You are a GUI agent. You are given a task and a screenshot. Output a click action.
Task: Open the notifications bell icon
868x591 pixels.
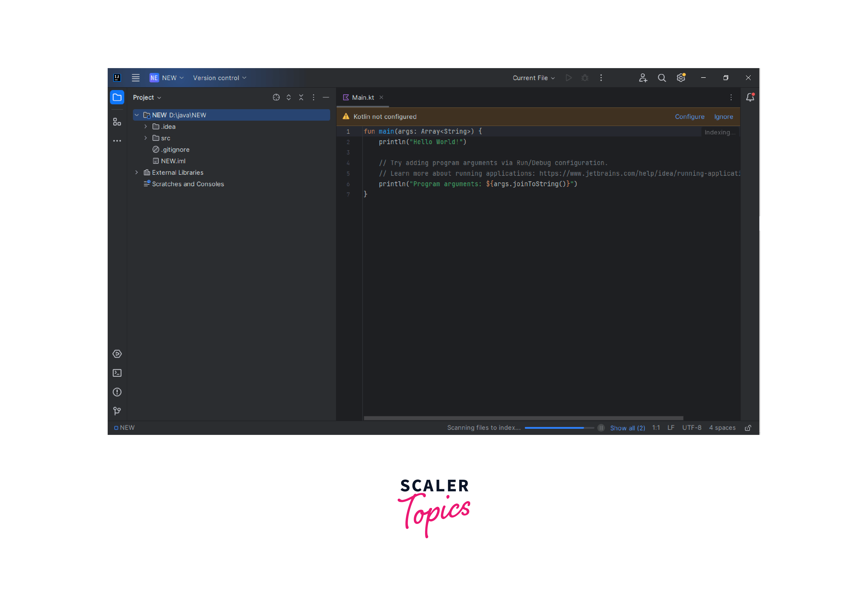point(750,97)
